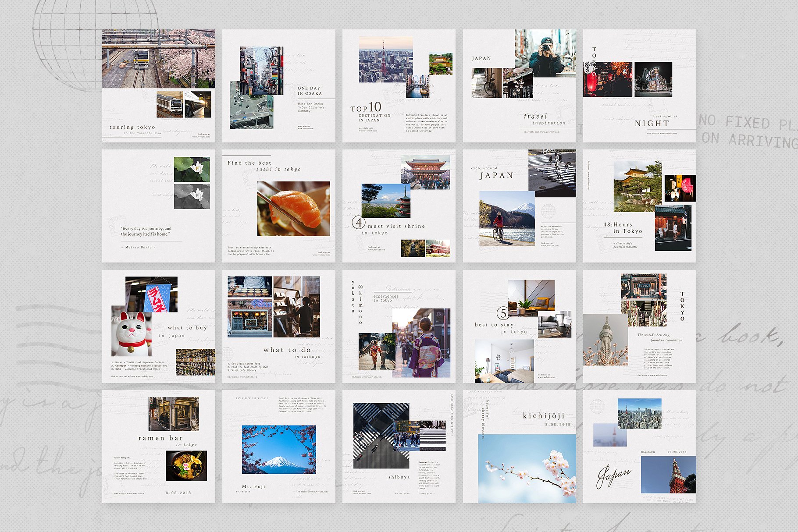Click the globe graphic beside 'must visit shrine' text

coord(548,211)
